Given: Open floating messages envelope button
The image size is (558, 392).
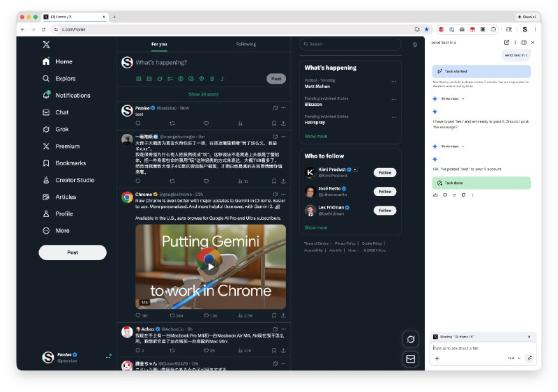Looking at the screenshot, I should point(411,359).
